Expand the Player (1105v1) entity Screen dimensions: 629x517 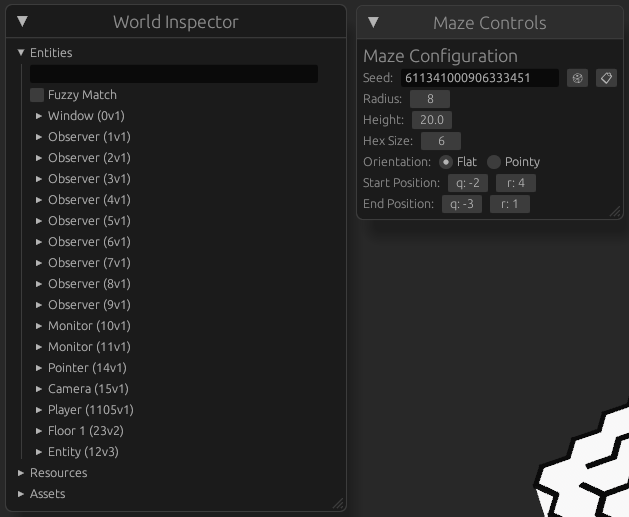tap(39, 410)
